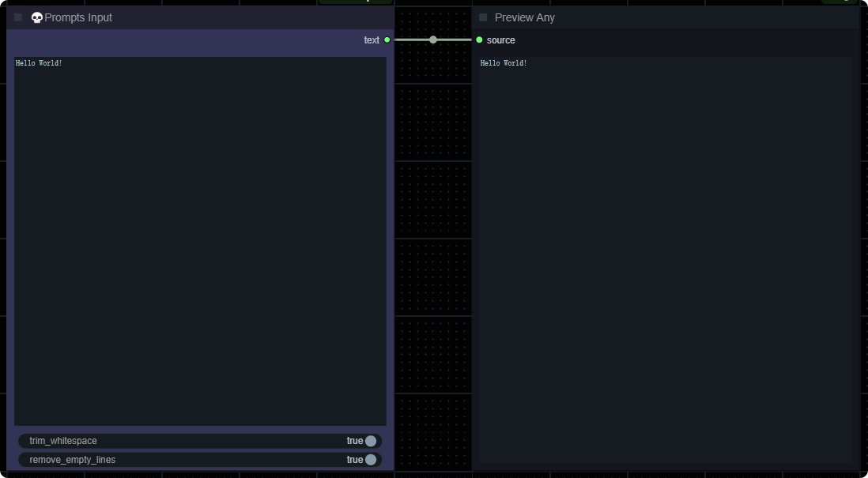Click the Hello World! text in Prompts Input
This screenshot has height=478, width=868.
pos(39,63)
